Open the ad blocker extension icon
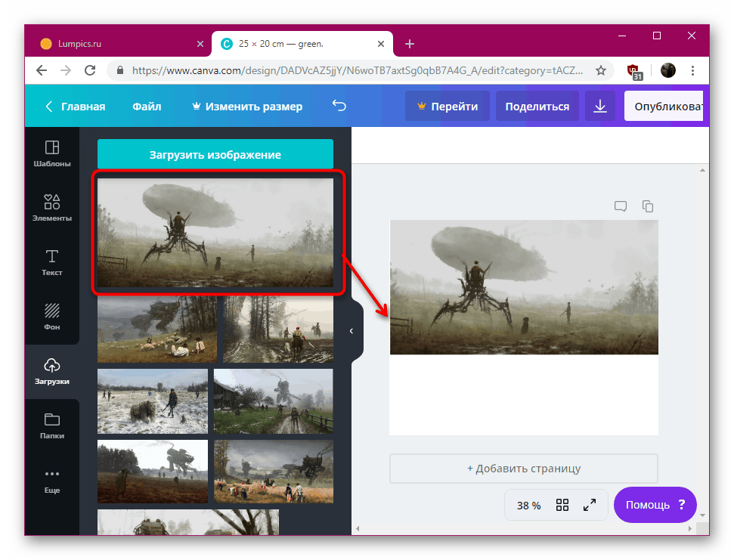734x560 pixels. tap(634, 72)
